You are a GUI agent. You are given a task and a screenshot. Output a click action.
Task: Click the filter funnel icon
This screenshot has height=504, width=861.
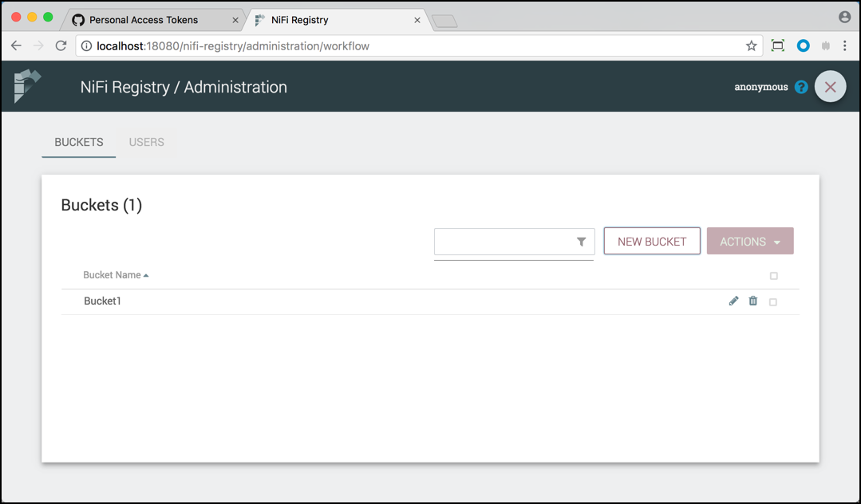click(x=581, y=242)
